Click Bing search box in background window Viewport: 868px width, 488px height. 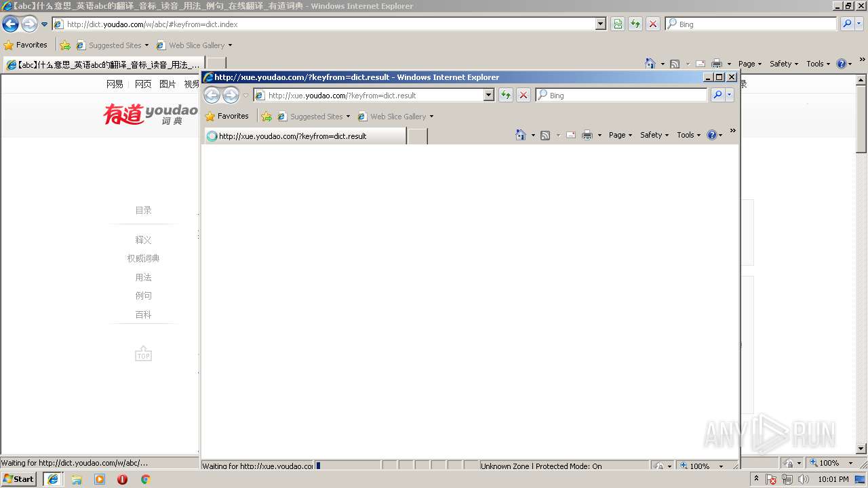(751, 24)
